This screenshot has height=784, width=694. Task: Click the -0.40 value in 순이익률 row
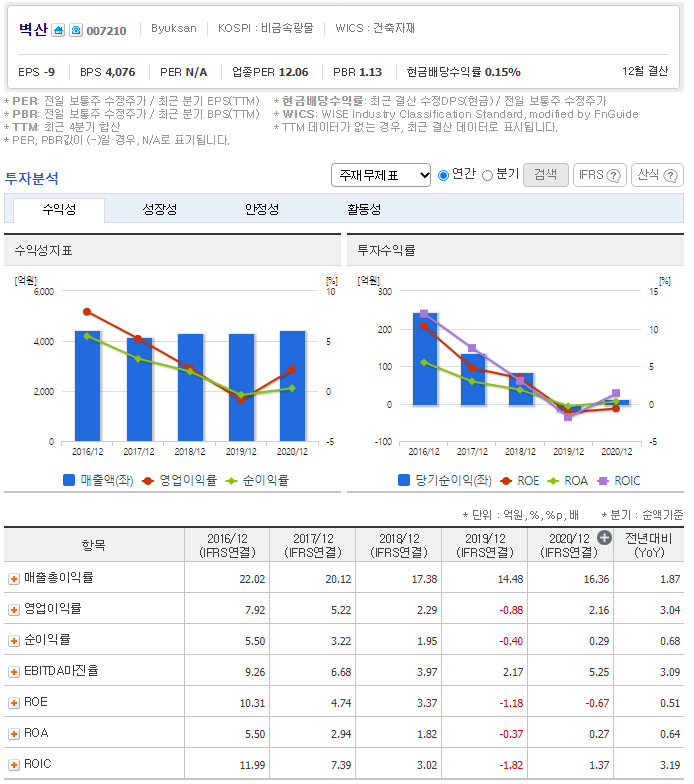pos(511,641)
